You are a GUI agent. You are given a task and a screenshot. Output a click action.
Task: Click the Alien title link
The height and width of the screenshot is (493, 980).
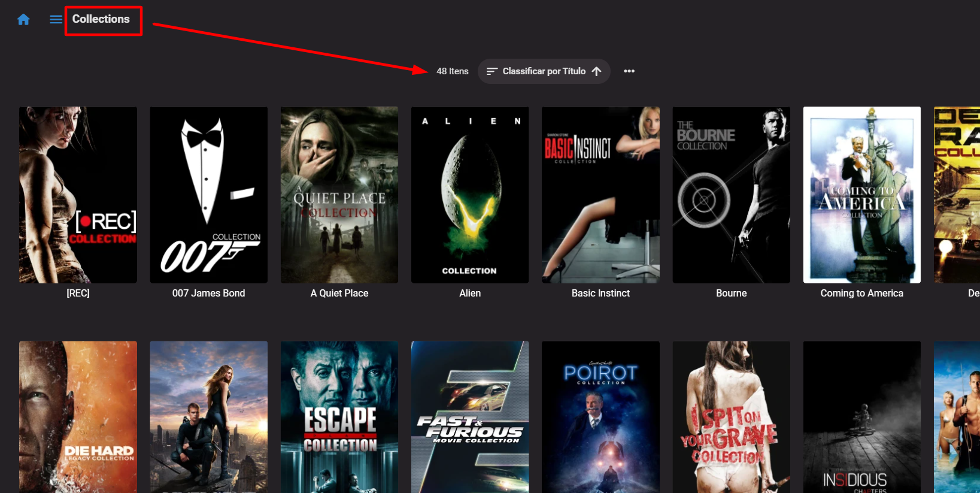(470, 293)
